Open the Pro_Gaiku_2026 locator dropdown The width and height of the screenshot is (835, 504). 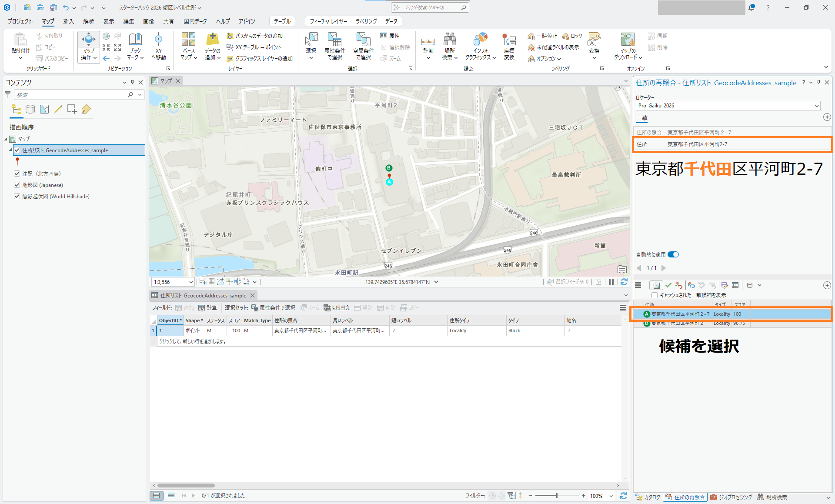(x=816, y=106)
